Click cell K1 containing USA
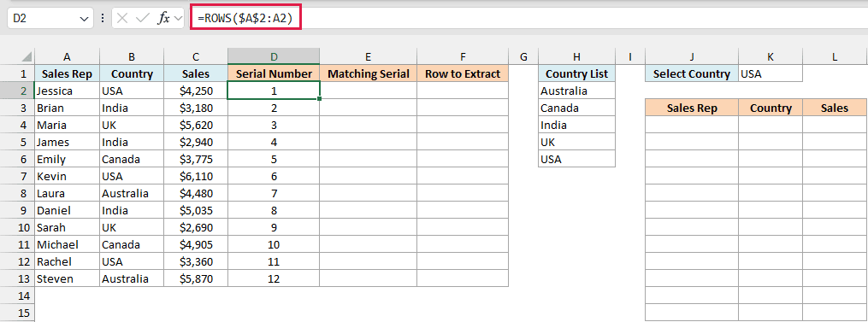The width and height of the screenshot is (868, 322). click(771, 73)
